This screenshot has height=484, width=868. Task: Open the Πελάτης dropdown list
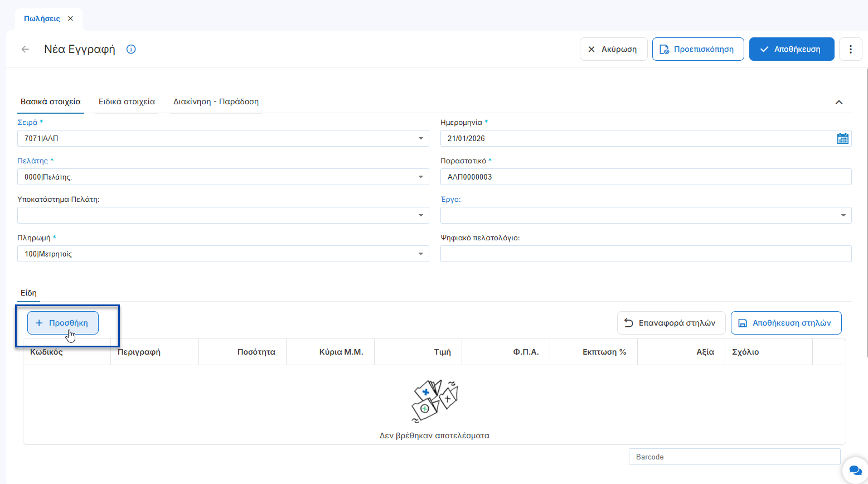coord(421,177)
